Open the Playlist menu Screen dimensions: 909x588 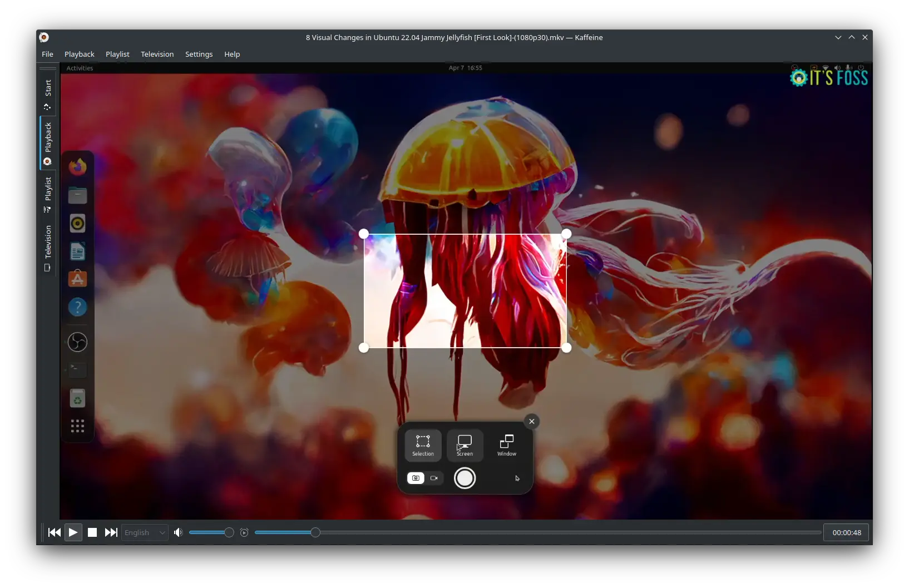pyautogui.click(x=117, y=54)
